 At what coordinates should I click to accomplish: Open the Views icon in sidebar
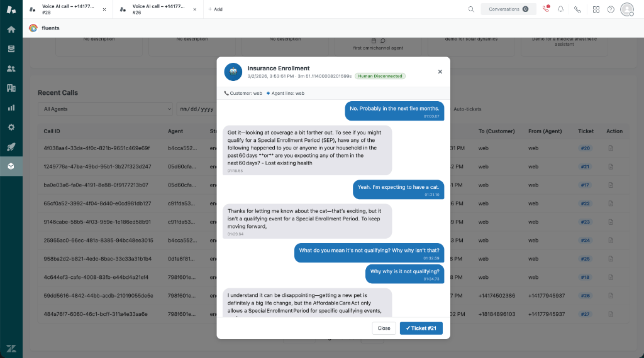(11, 49)
